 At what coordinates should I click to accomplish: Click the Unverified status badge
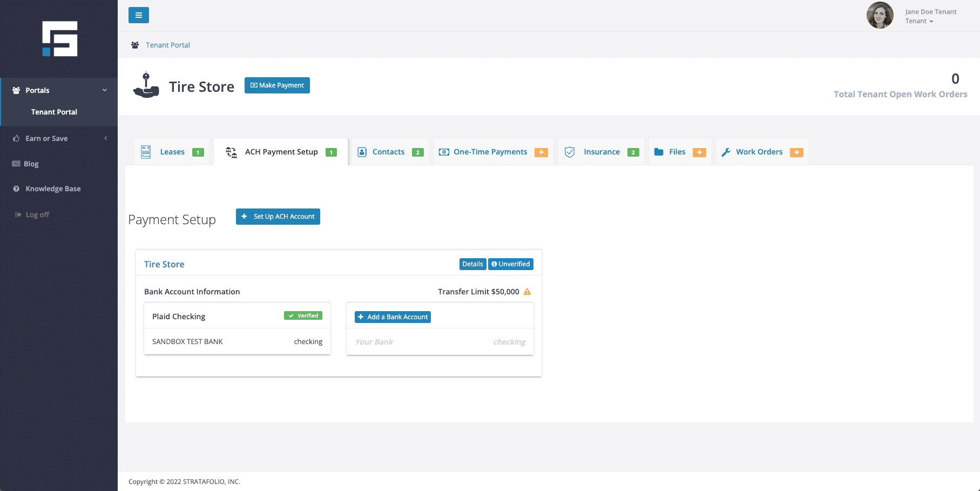pos(511,264)
